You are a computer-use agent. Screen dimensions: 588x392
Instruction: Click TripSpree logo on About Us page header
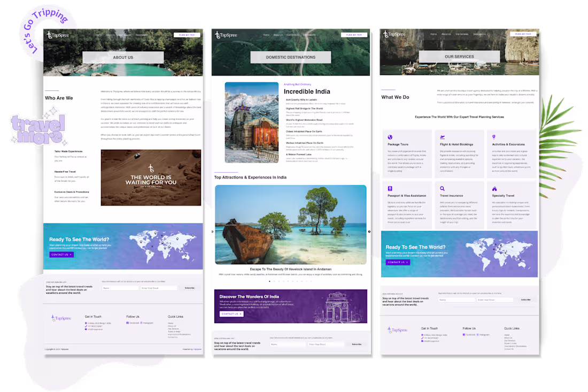point(58,35)
